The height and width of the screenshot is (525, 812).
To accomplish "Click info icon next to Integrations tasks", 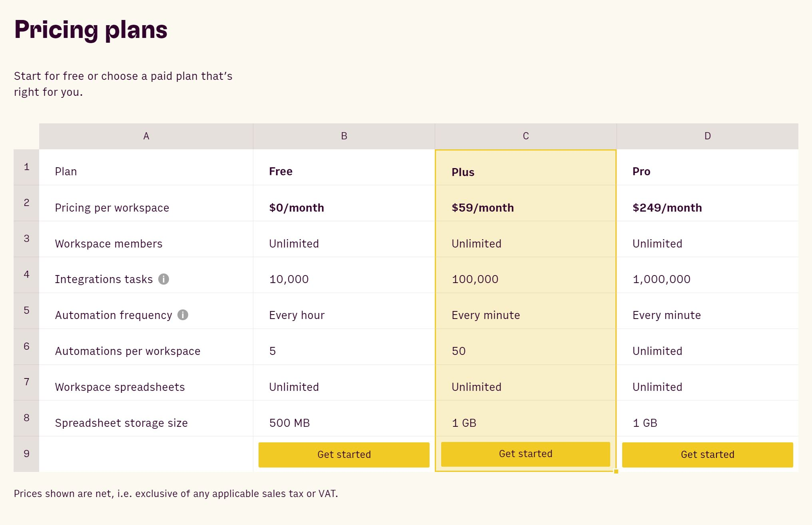I will point(163,279).
